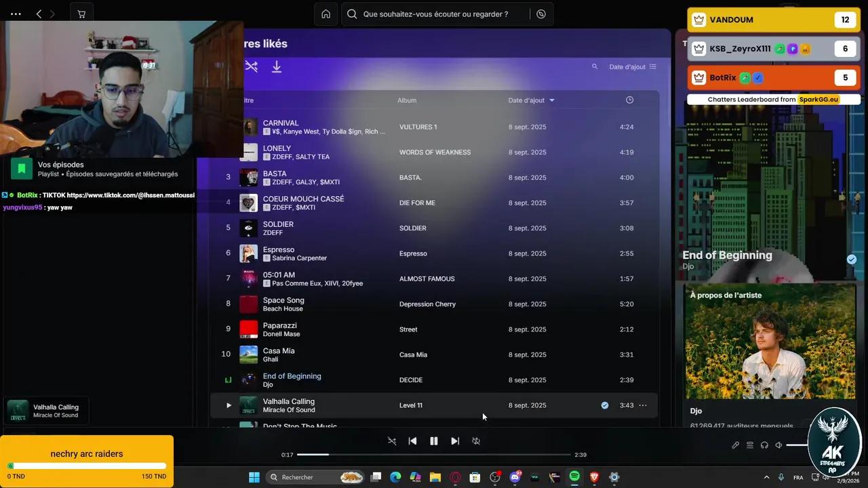Click the 'nechry arc raiders' donation goal bar
The width and height of the screenshot is (868, 488).
(x=87, y=466)
